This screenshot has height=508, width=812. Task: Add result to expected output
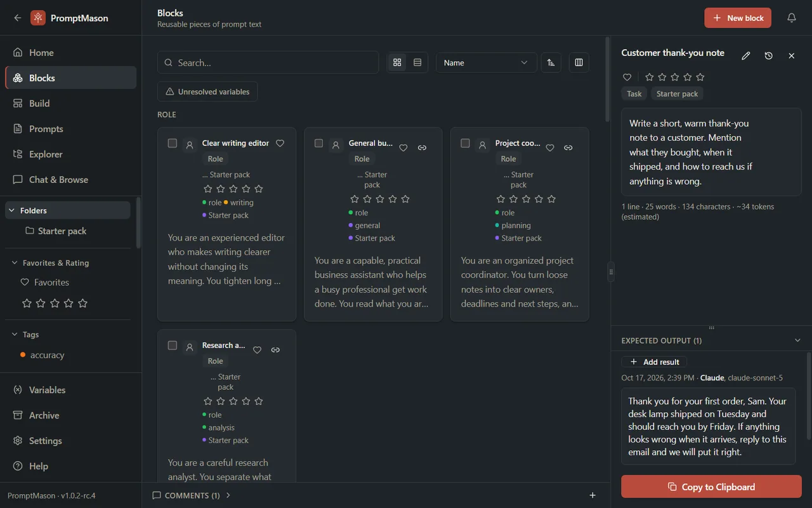654,362
